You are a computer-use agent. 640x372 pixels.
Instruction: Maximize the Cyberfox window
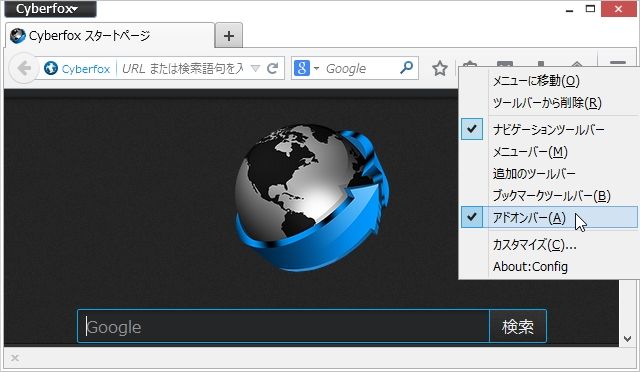pyautogui.click(x=590, y=9)
